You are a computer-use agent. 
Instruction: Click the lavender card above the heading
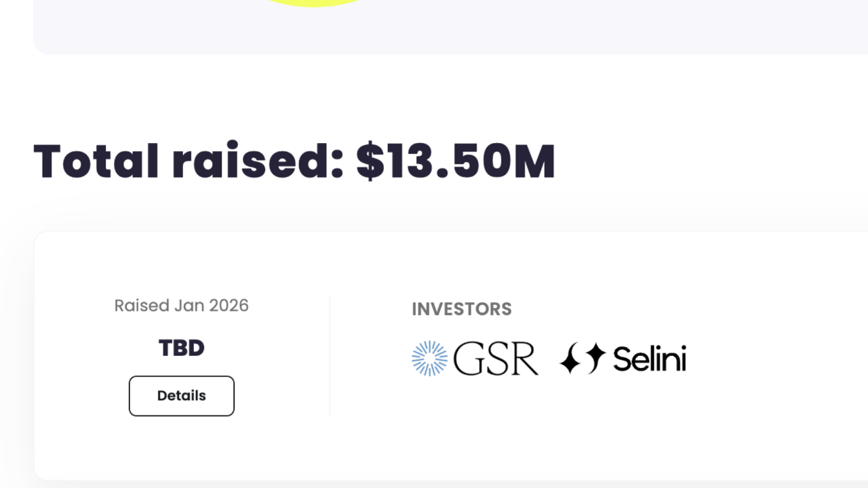(542, 27)
